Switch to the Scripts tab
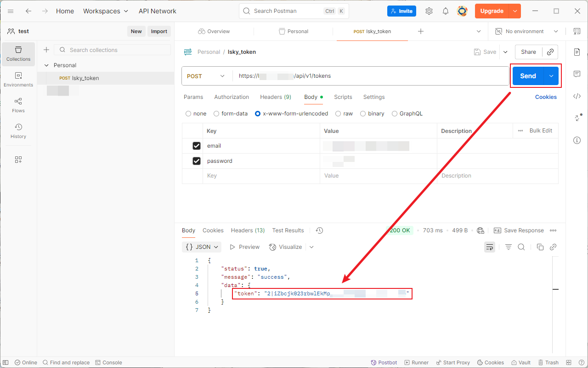 pos(343,97)
